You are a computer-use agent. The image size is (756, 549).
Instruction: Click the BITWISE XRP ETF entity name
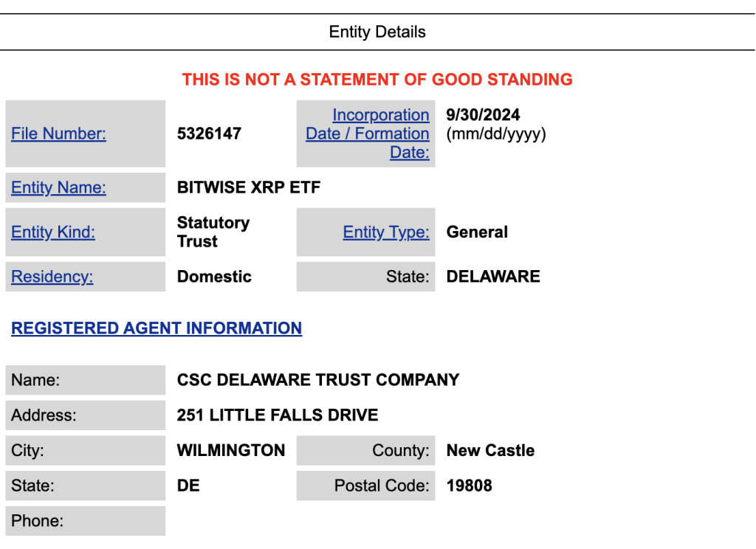coord(249,187)
